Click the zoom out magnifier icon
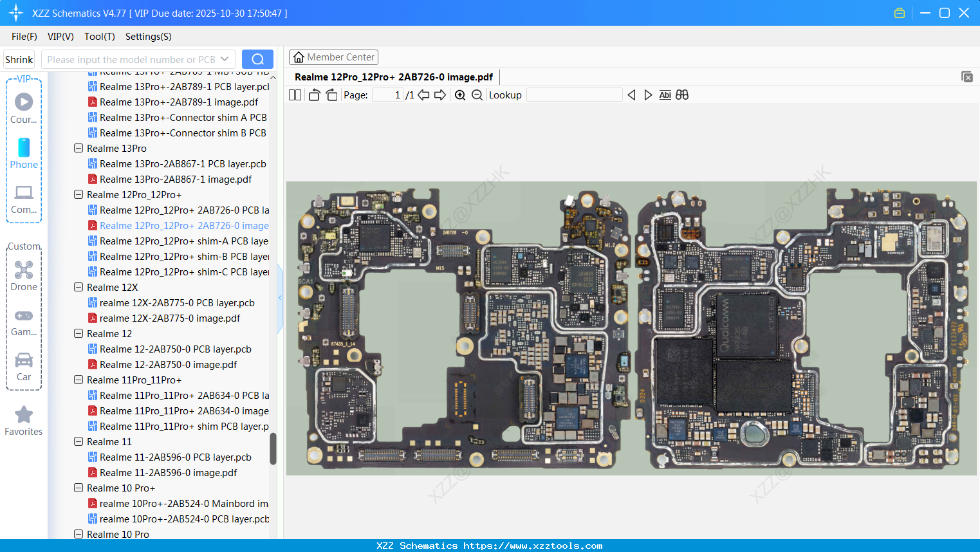Screen dimensions: 980x552 [x=477, y=95]
